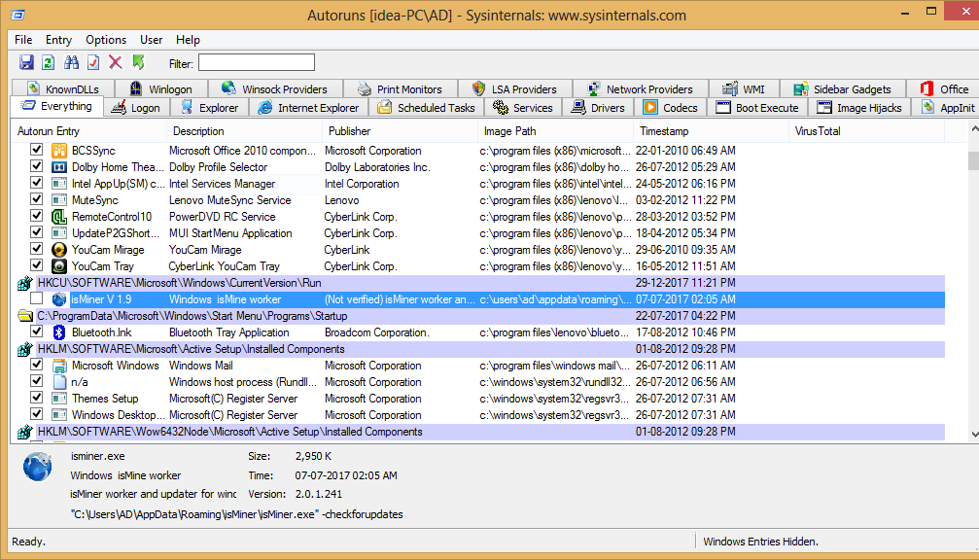Uncheck the YouCam Mirage checkbox
Image resolution: width=979 pixels, height=560 pixels.
tap(37, 249)
